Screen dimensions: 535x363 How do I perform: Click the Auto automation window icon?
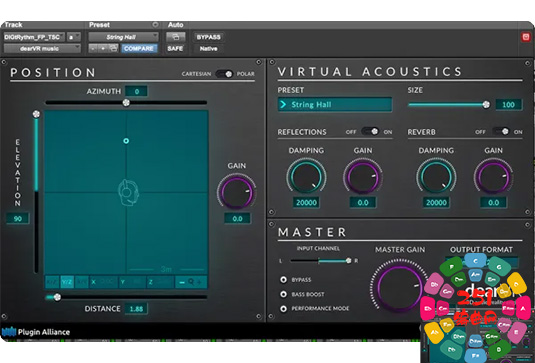click(x=175, y=37)
